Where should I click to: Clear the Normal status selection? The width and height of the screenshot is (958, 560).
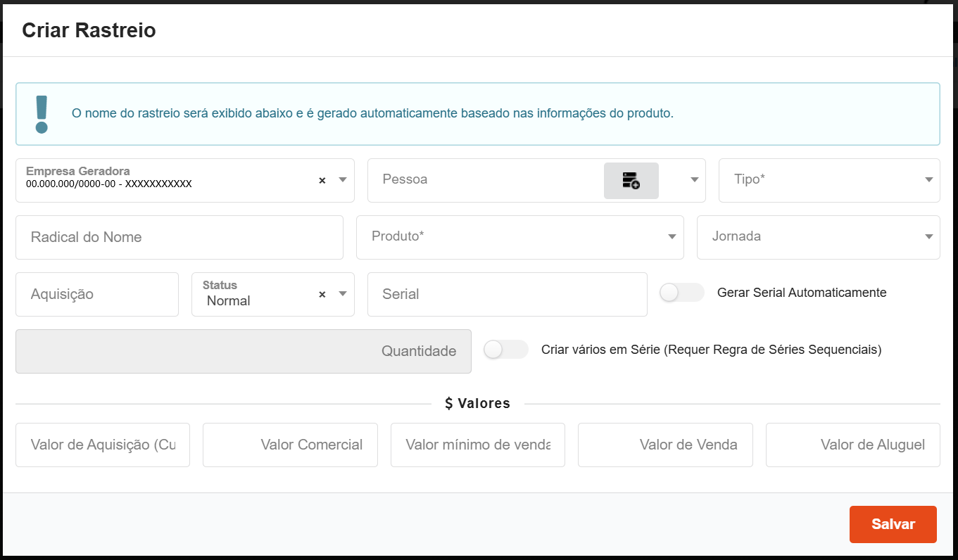point(322,294)
